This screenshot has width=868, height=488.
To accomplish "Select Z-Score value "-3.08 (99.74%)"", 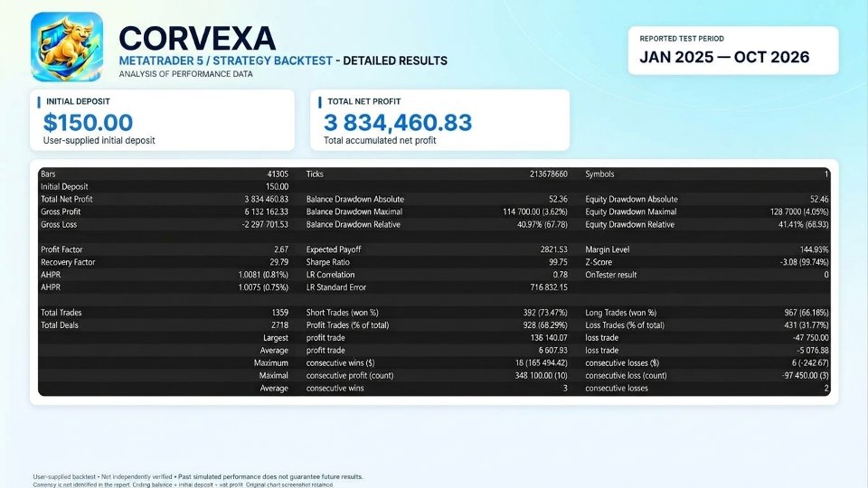I will pos(805,262).
